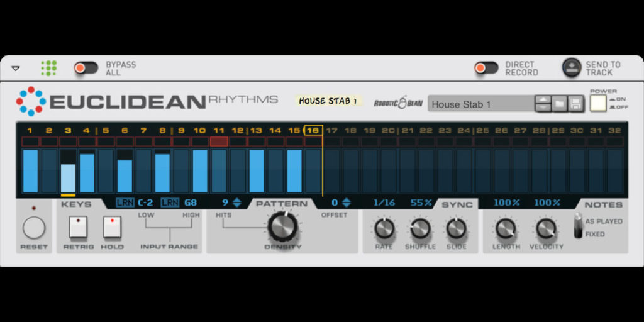The height and width of the screenshot is (322, 644).
Task: Click the Shuffle knob
Action: pyautogui.click(x=421, y=228)
